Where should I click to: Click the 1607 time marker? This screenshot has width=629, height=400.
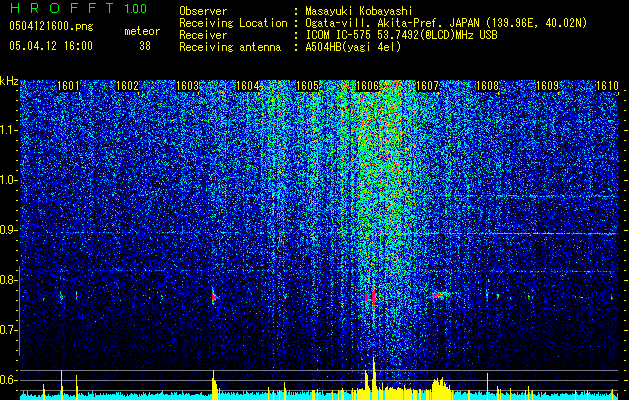click(428, 86)
